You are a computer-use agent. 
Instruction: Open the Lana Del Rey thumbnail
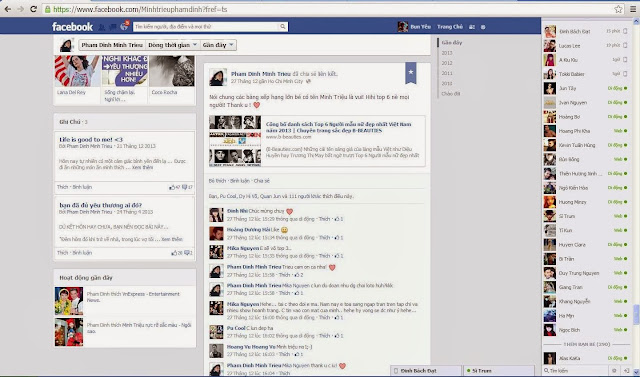(77, 71)
